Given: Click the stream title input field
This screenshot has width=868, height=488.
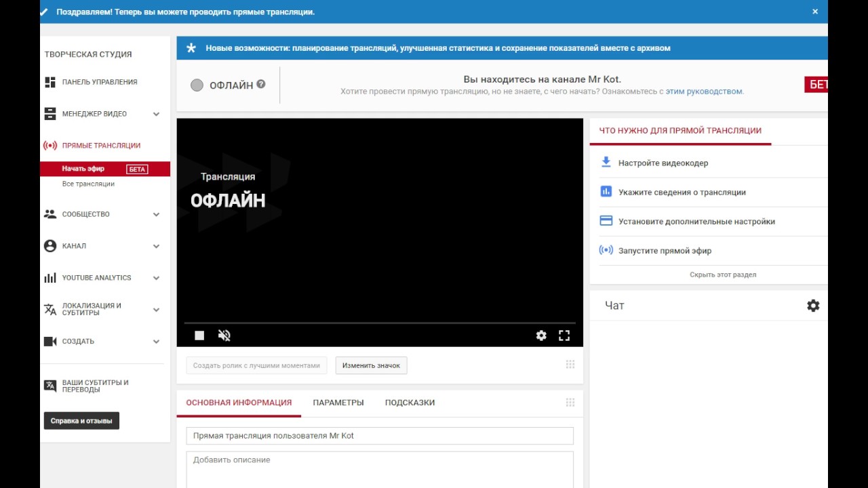Looking at the screenshot, I should pos(380,436).
